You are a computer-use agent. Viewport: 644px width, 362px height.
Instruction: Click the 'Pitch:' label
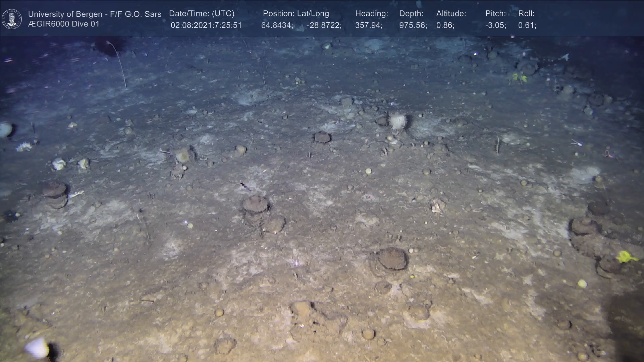495,14
